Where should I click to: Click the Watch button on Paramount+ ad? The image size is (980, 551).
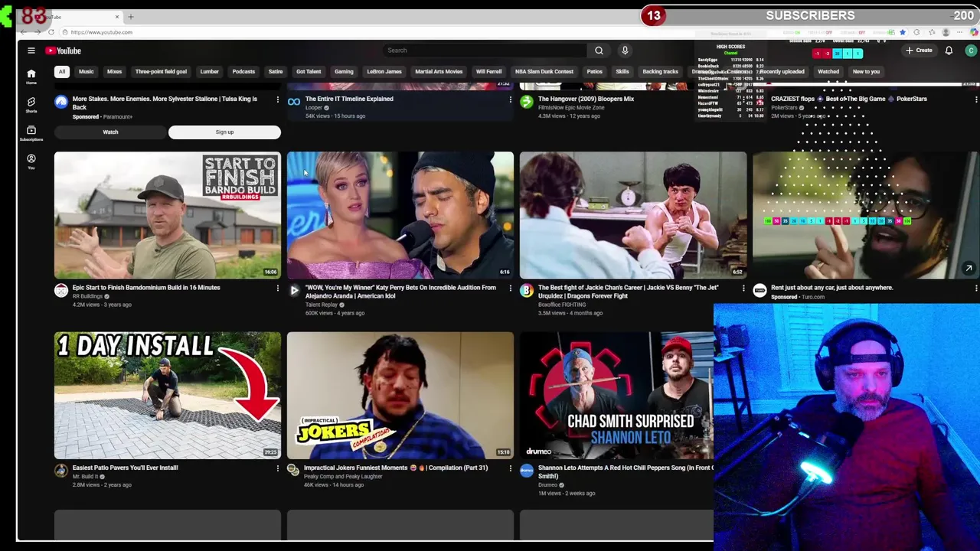[x=110, y=132]
